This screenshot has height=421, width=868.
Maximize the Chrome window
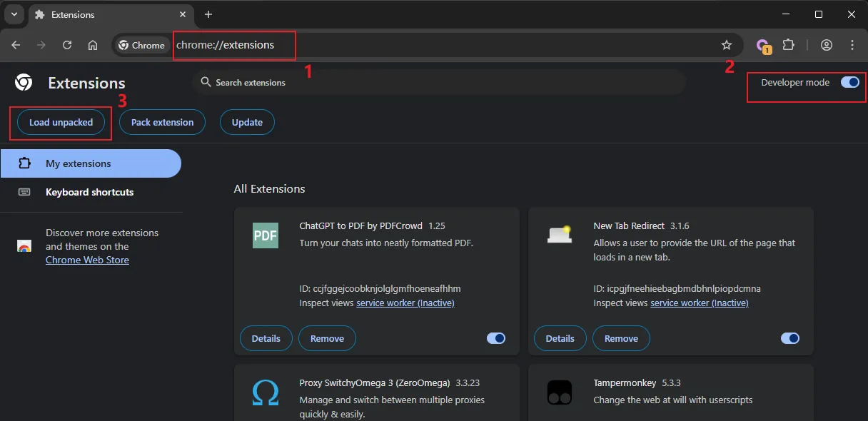[819, 14]
